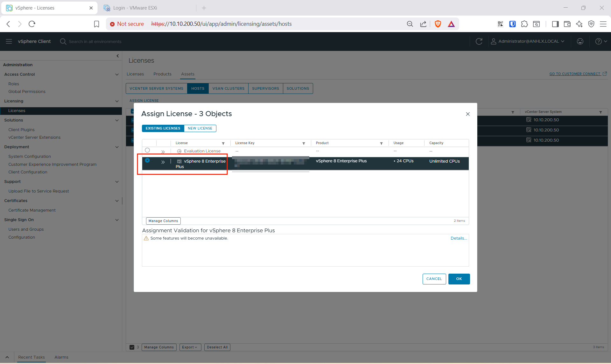This screenshot has width=611, height=364.
Task: Click the search magnifier icon in vSphere header
Action: [x=63, y=41]
